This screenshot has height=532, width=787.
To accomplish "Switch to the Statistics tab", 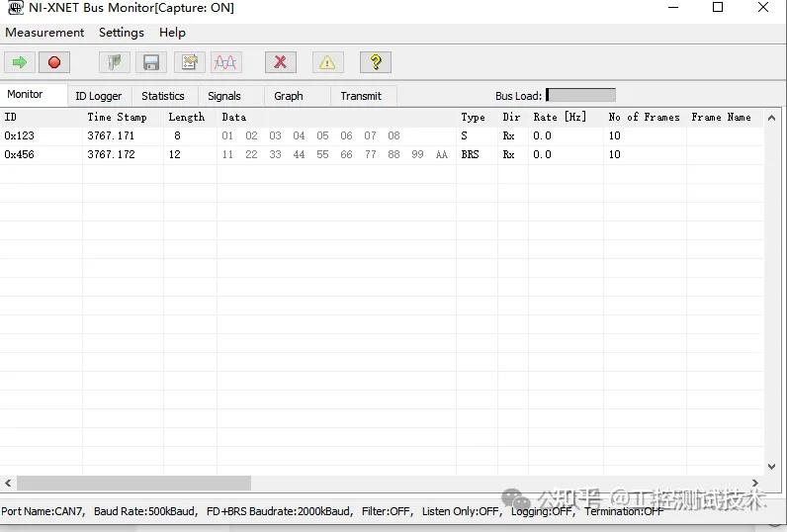I will [x=163, y=96].
